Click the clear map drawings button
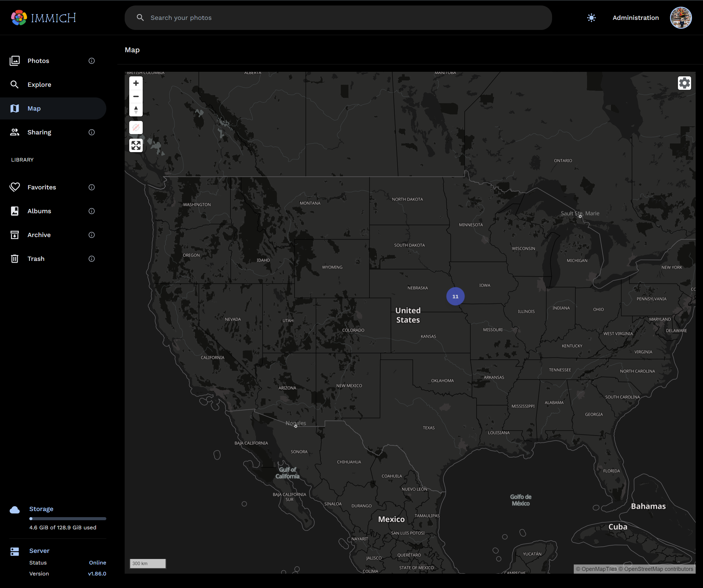Image resolution: width=703 pixels, height=588 pixels. click(135, 128)
